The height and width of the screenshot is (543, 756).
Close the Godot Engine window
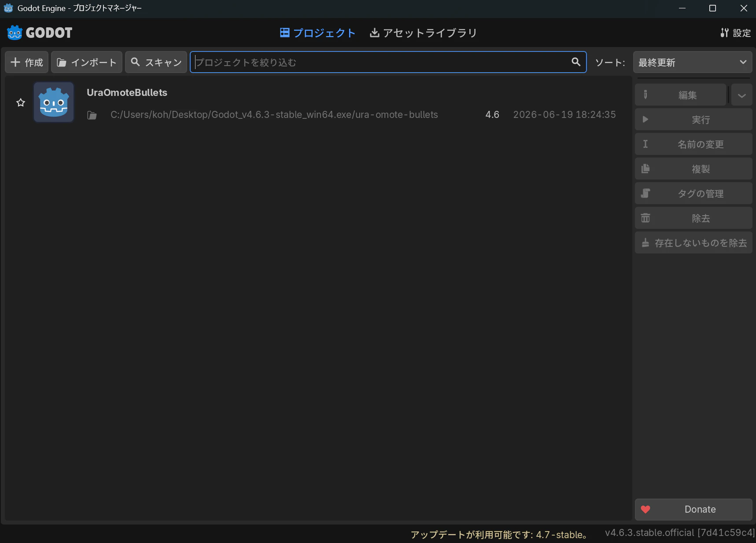point(744,8)
